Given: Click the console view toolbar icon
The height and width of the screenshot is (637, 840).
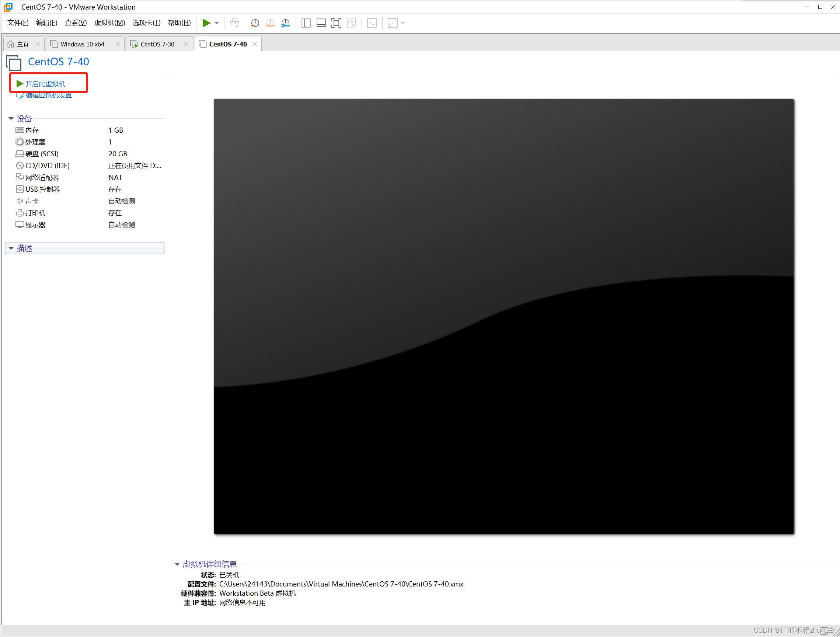Looking at the screenshot, I should pos(372,23).
